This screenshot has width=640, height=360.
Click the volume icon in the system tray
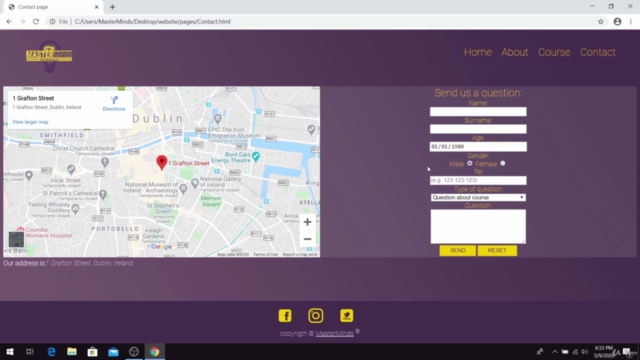click(584, 352)
